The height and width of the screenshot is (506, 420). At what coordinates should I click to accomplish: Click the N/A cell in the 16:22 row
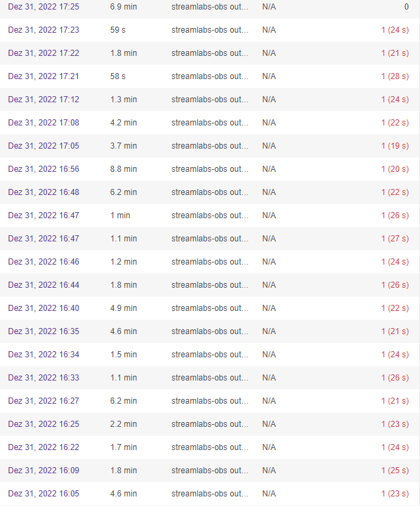(x=269, y=447)
